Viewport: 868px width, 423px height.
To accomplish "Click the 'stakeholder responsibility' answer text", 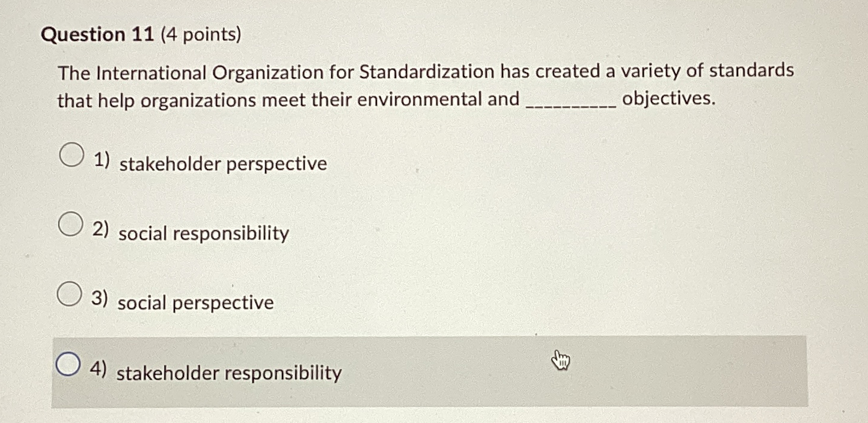I will pyautogui.click(x=229, y=373).
